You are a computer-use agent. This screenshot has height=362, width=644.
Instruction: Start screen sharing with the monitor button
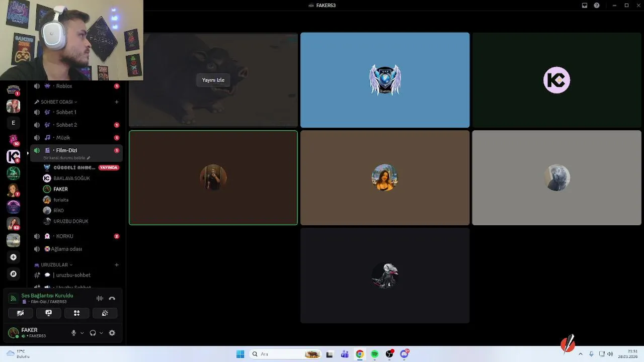48,313
